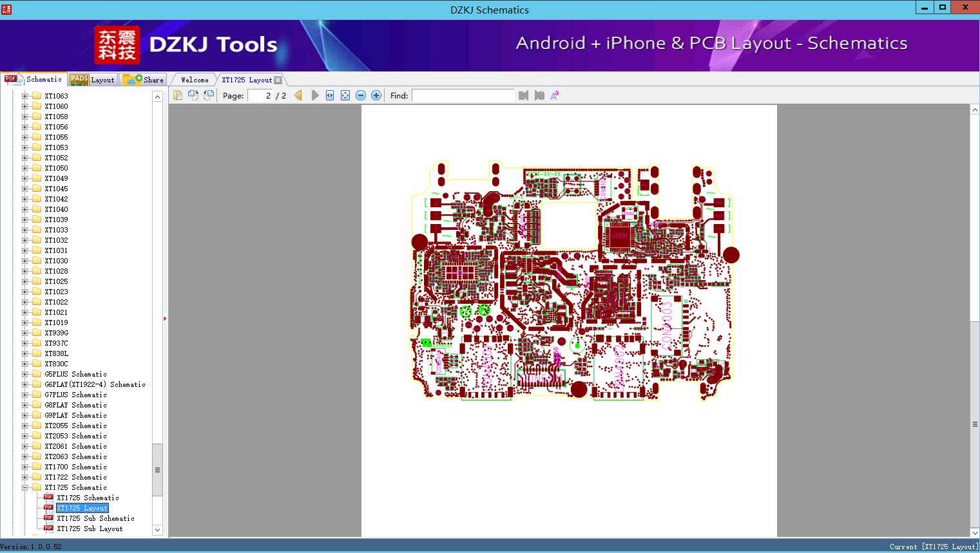
Task: Select the XT2061 Schematic folder
Action: pyautogui.click(x=75, y=446)
